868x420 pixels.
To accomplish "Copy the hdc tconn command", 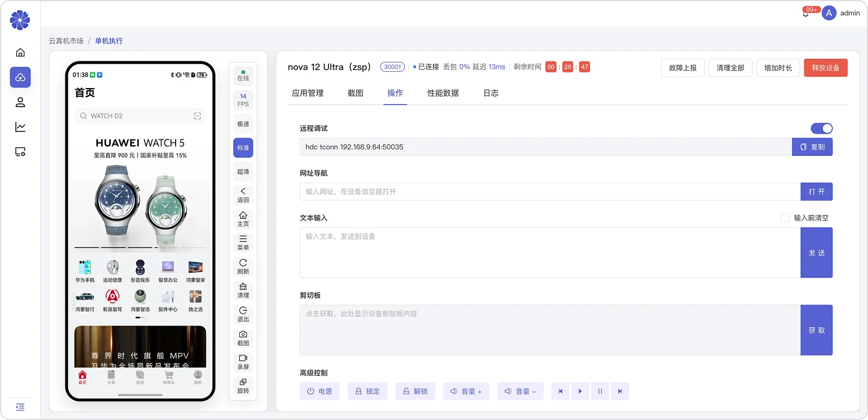I will point(812,147).
